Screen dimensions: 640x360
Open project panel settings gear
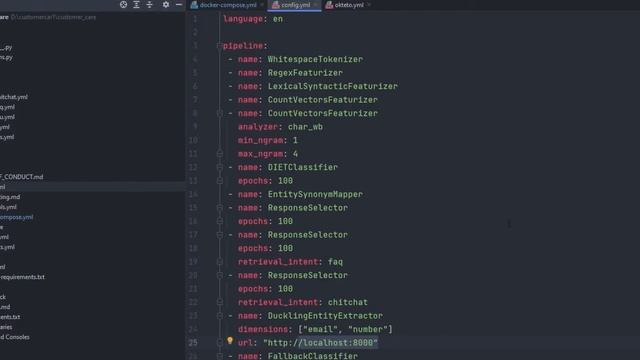click(166, 4)
